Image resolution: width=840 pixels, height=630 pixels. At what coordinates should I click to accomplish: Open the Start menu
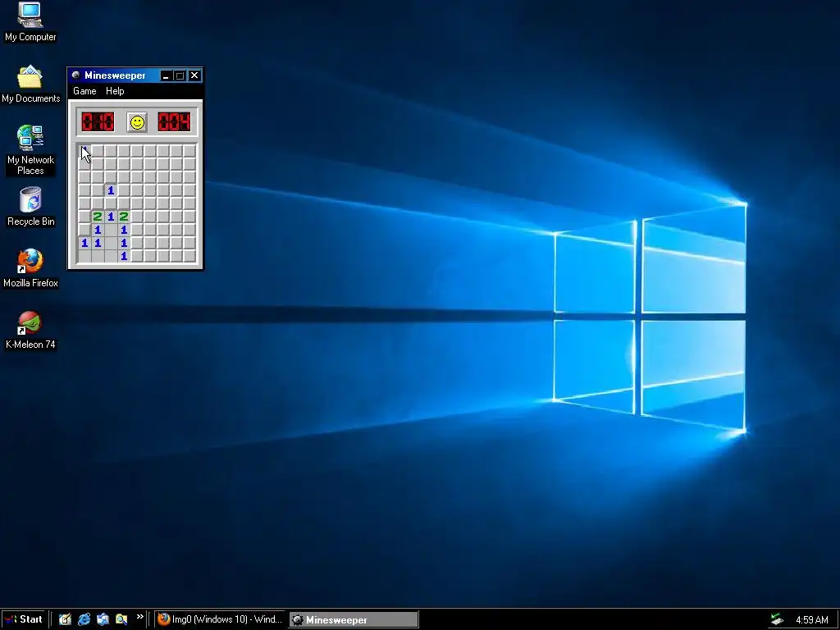24,619
